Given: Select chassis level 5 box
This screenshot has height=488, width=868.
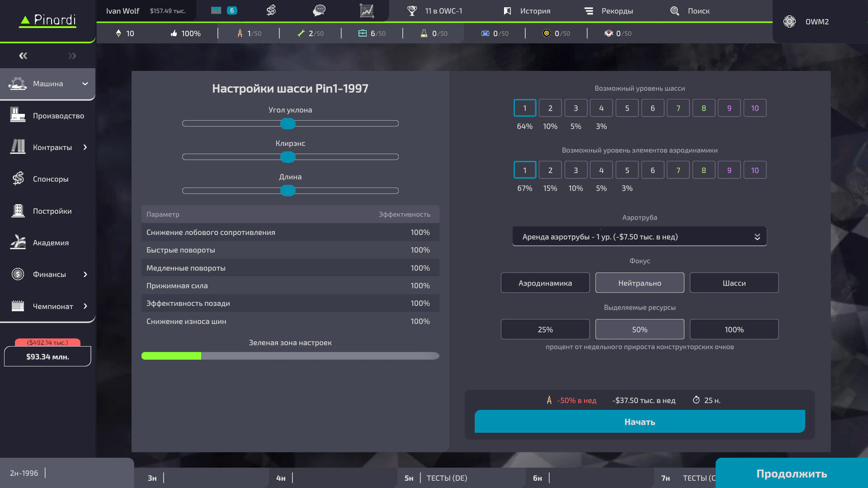Looking at the screenshot, I should (627, 108).
